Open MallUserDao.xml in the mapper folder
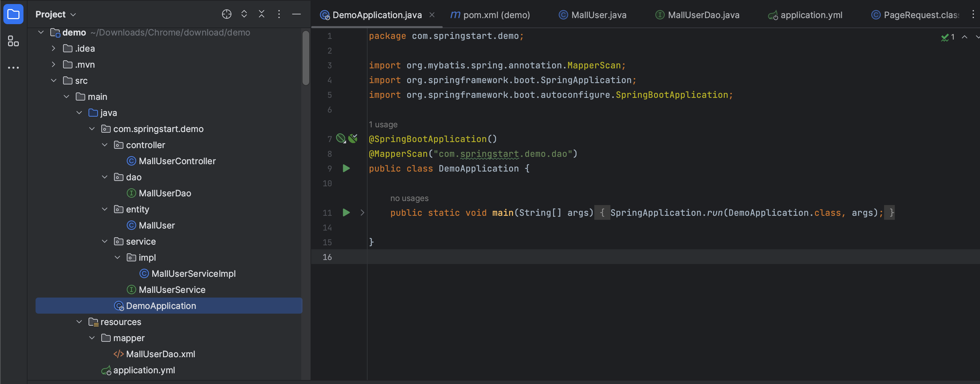The image size is (980, 384). [160, 354]
